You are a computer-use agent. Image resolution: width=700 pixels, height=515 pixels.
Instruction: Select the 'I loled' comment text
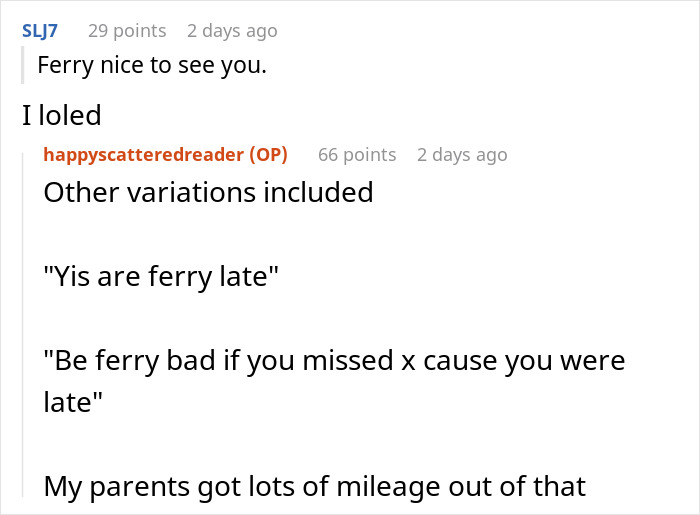(62, 115)
